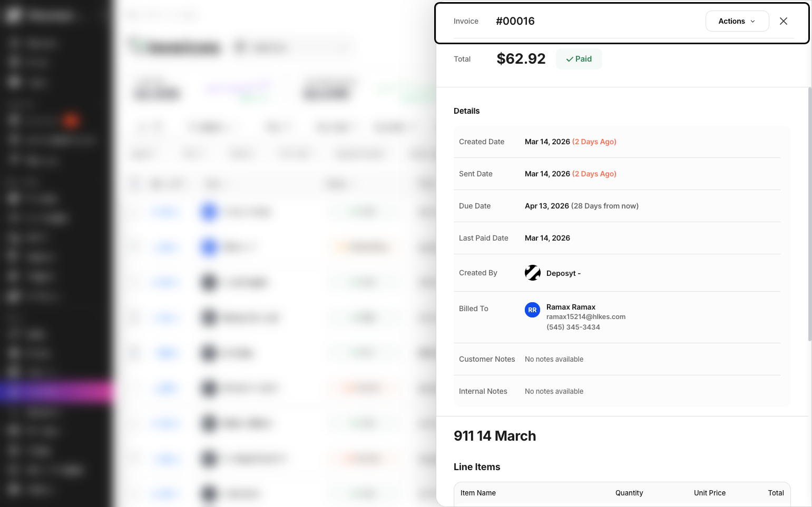Click the Item Name column header
This screenshot has height=507, width=812.
tap(478, 493)
